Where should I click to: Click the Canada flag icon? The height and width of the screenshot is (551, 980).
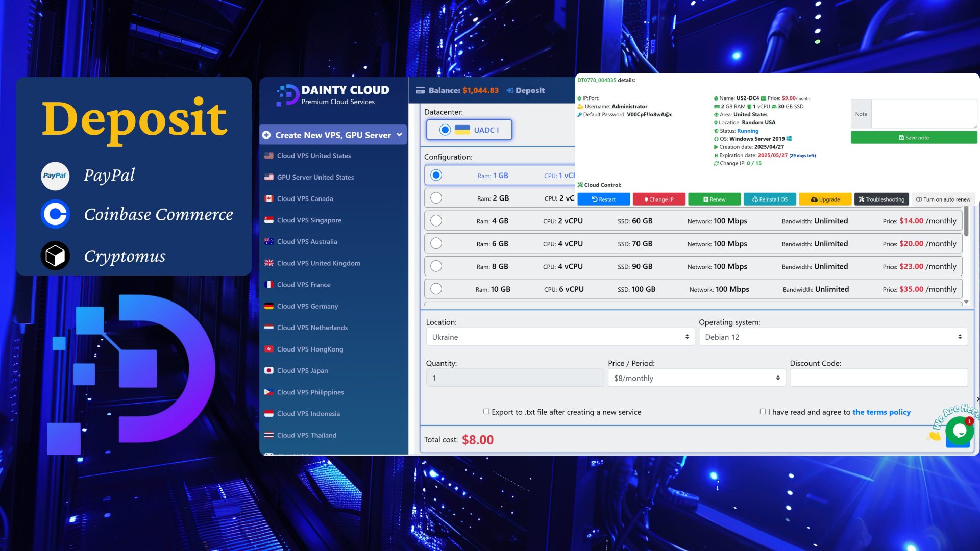coord(269,198)
